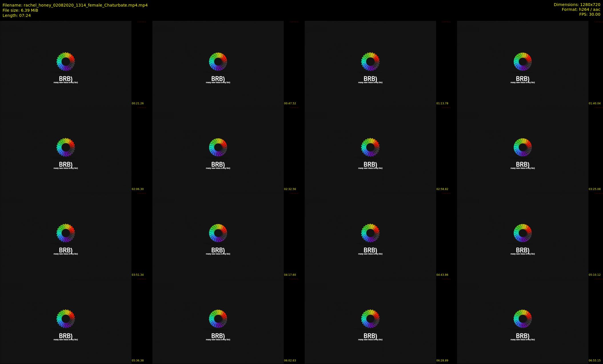Select the 00:21.26 timestamp label
This screenshot has width=603, height=364.
coord(138,103)
